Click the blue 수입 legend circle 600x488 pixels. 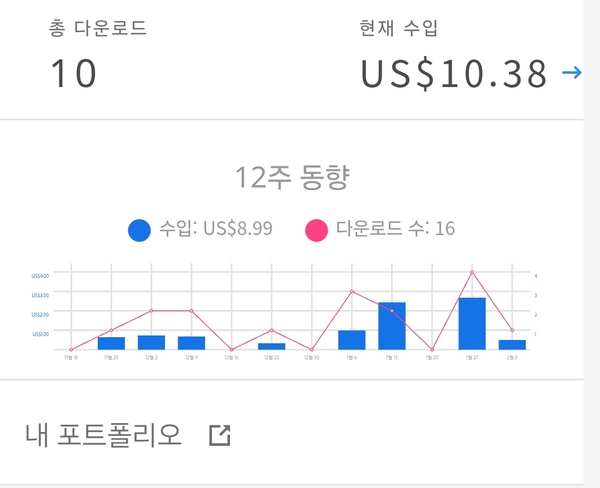[140, 230]
